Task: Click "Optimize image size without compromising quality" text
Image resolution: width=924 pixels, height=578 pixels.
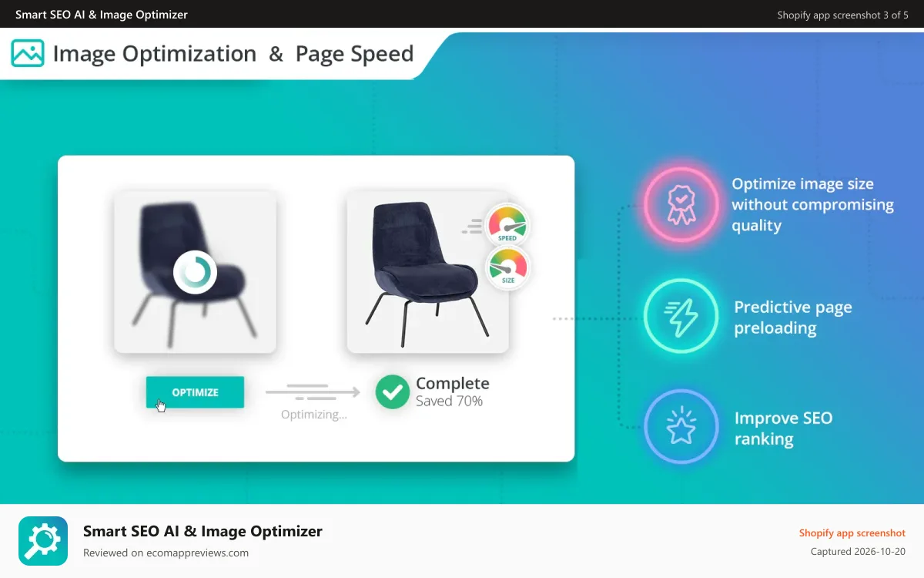Action: 812,204
